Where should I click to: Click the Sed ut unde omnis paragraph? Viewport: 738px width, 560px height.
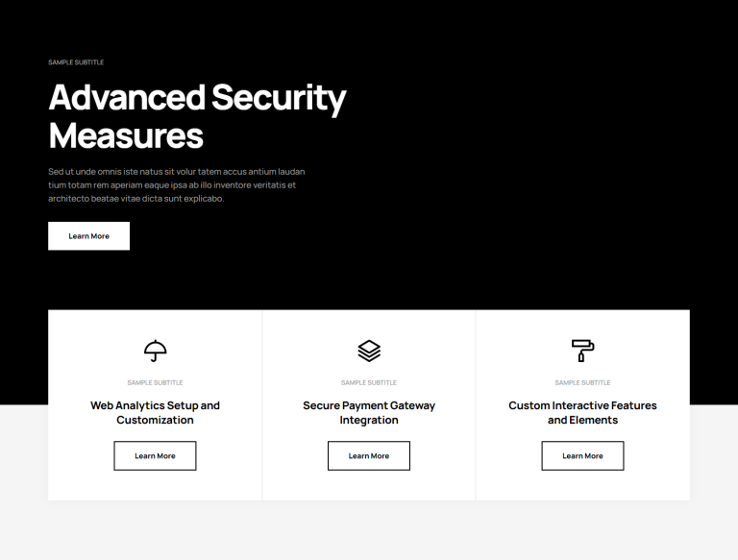(x=177, y=185)
